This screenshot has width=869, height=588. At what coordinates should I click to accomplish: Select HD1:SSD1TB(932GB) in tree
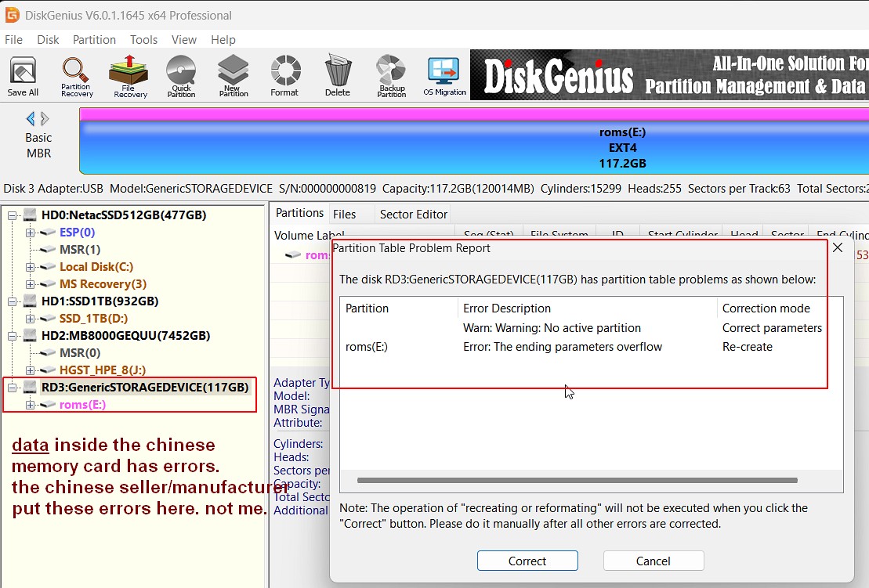100,301
